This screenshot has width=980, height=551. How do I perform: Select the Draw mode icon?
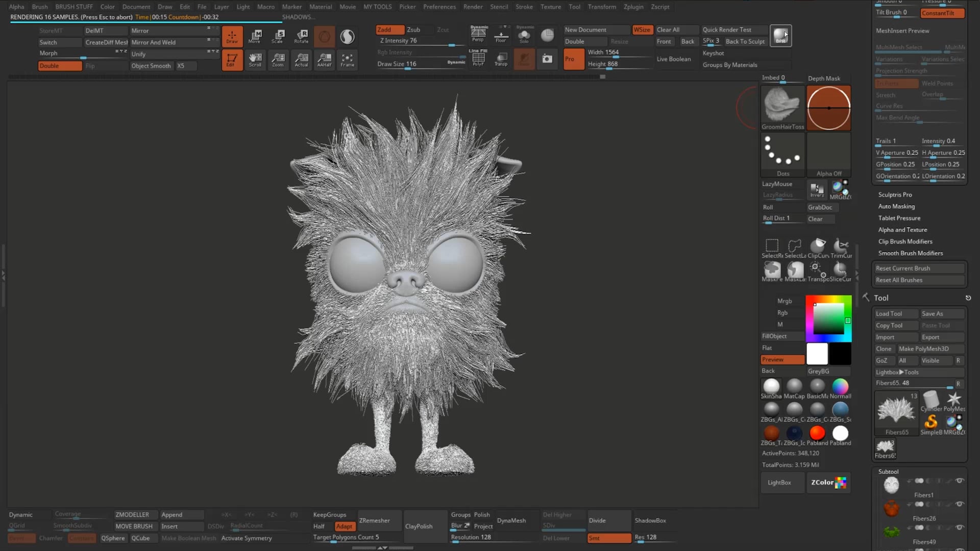232,36
